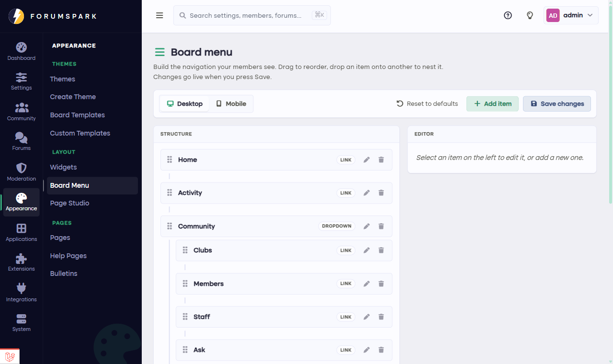Focus the search settings input field
Viewport: 613px width, 364px height.
tap(252, 15)
